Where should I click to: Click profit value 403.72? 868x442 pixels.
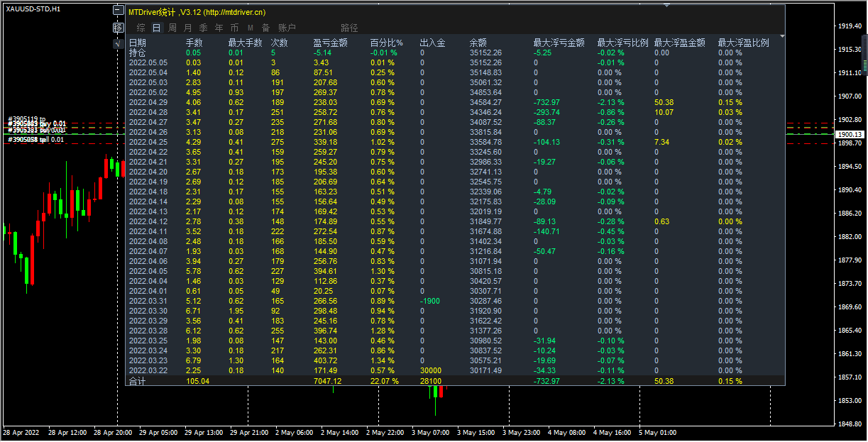[x=325, y=360]
